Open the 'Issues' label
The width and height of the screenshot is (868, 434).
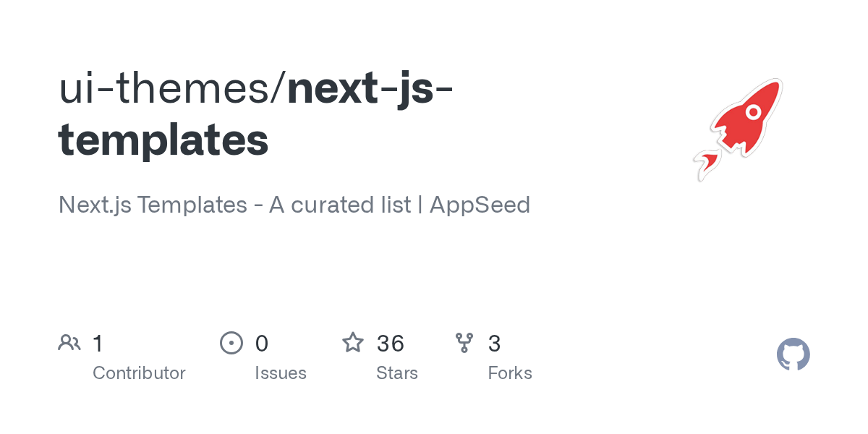(281, 373)
